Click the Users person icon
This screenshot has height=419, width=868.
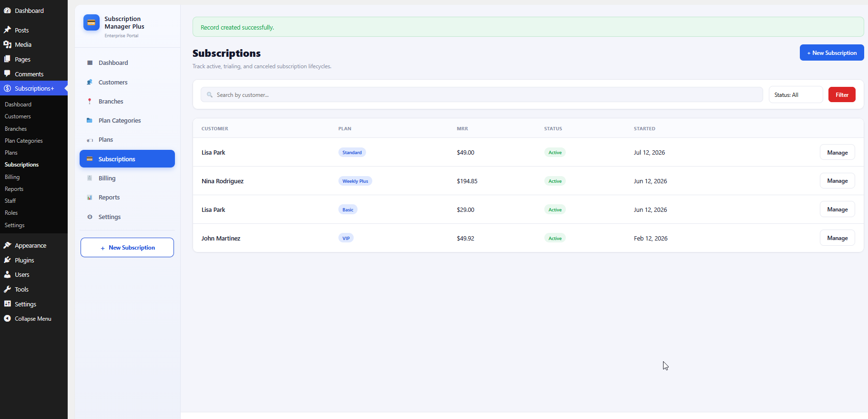pos(7,274)
